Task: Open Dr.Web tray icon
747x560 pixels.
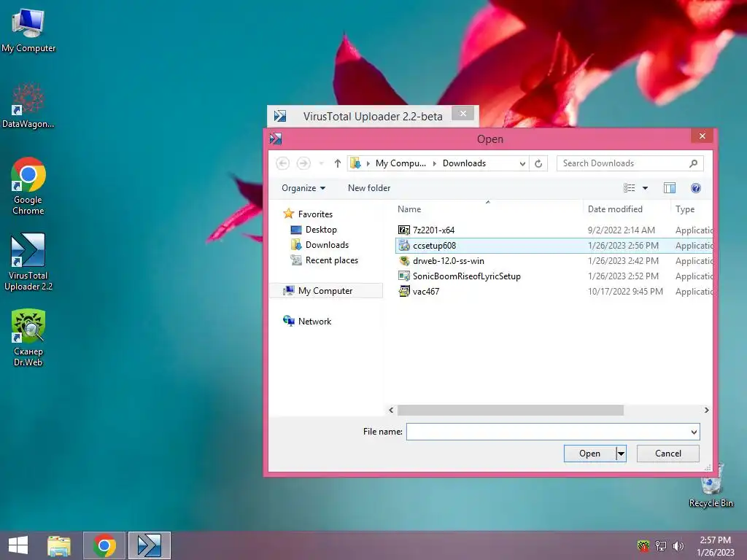Action: [x=643, y=545]
